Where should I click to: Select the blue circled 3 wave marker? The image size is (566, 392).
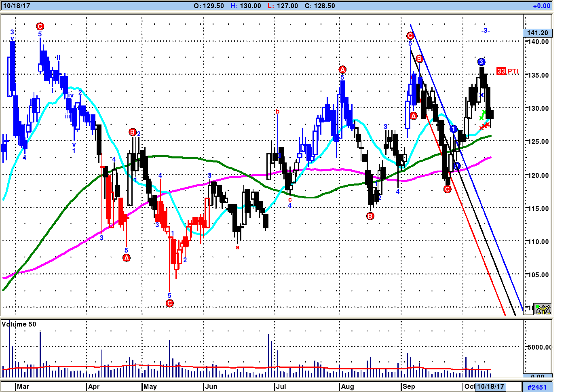481,62
